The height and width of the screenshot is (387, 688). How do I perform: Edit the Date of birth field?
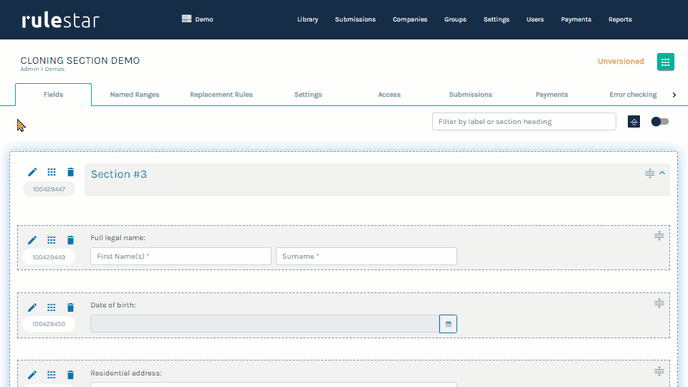point(32,308)
